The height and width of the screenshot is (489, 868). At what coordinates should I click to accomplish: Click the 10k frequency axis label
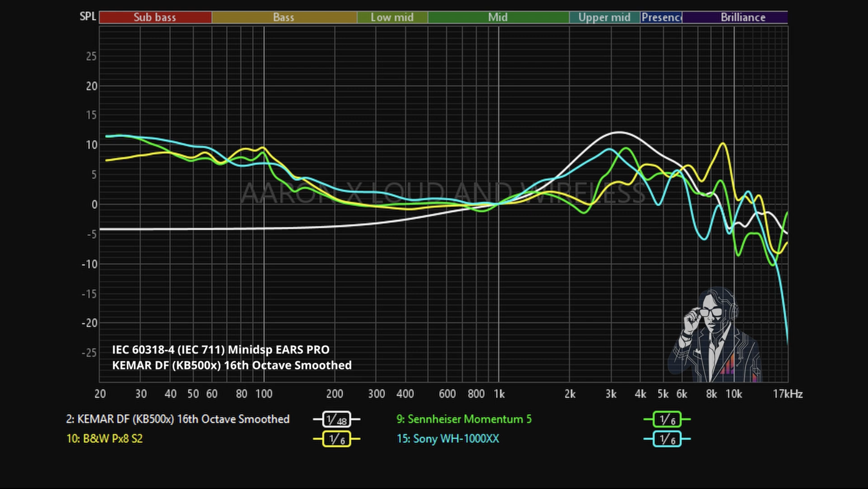[x=734, y=394]
